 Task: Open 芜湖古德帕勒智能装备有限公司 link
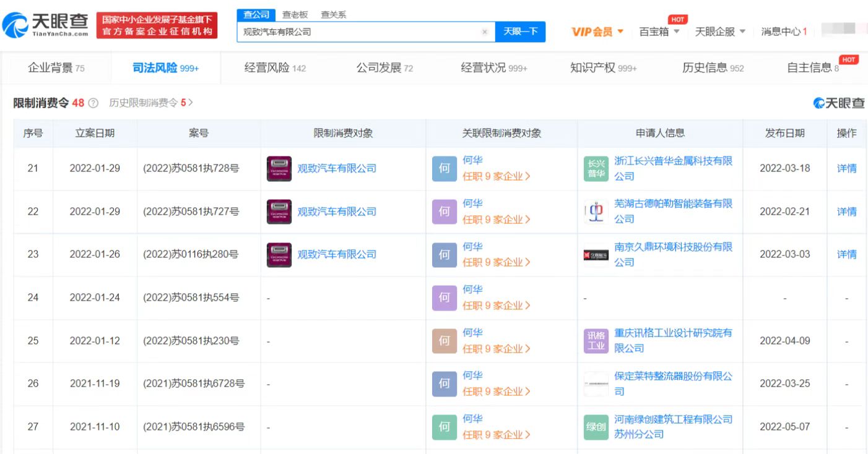pyautogui.click(x=674, y=212)
